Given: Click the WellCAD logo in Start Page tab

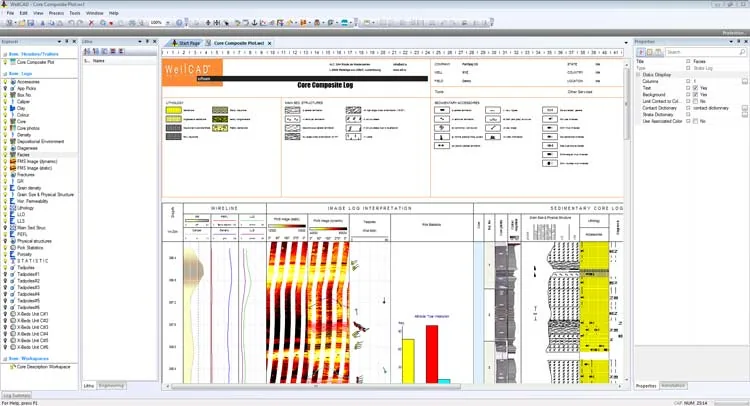Looking at the screenshot, I should (175, 43).
